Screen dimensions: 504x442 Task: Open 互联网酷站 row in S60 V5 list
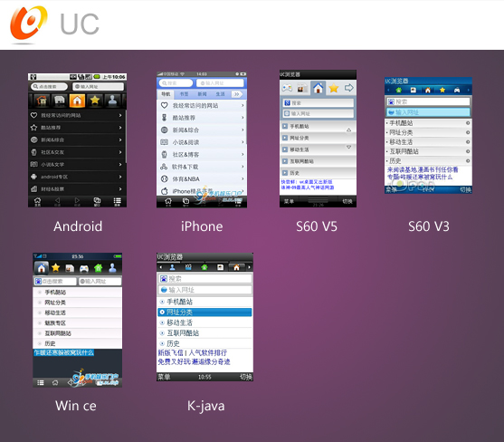318,161
